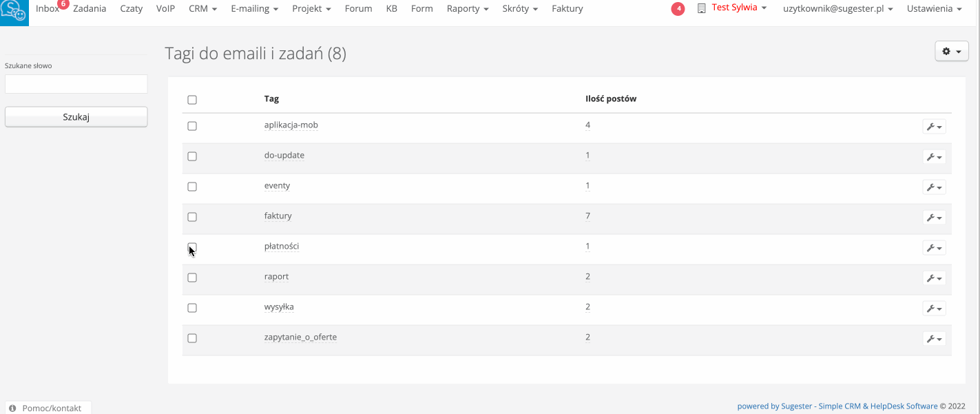Open wrench menu for zapytanie_o_oferte tag
The width and height of the screenshot is (980, 414).
point(934,339)
